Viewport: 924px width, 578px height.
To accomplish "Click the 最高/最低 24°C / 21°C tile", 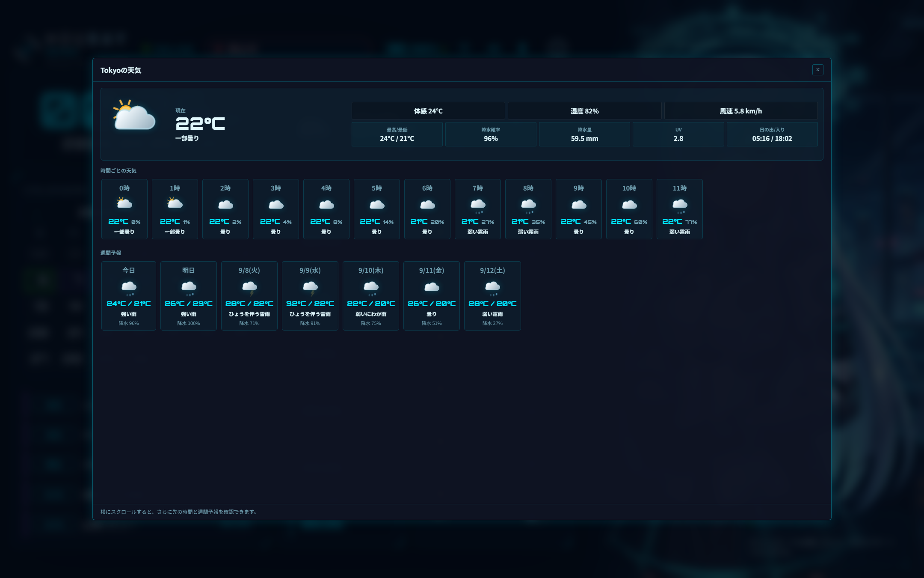I will [397, 134].
